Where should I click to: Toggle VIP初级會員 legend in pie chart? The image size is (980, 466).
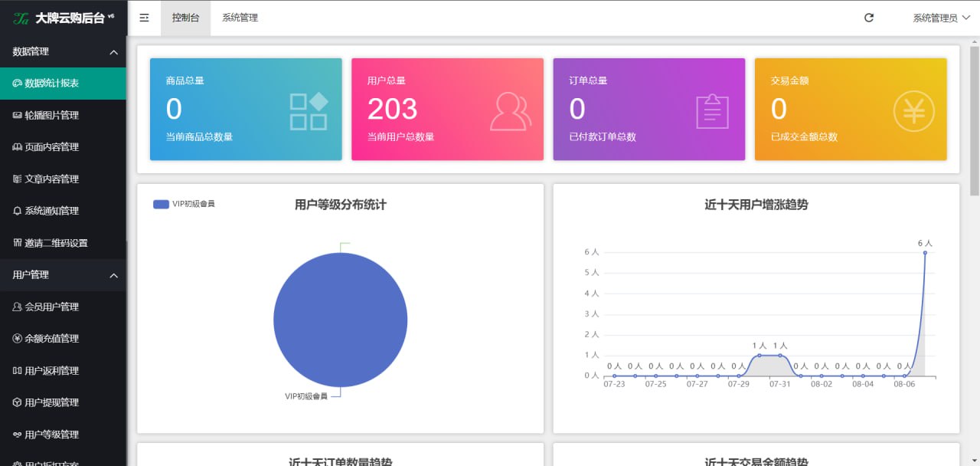[184, 204]
